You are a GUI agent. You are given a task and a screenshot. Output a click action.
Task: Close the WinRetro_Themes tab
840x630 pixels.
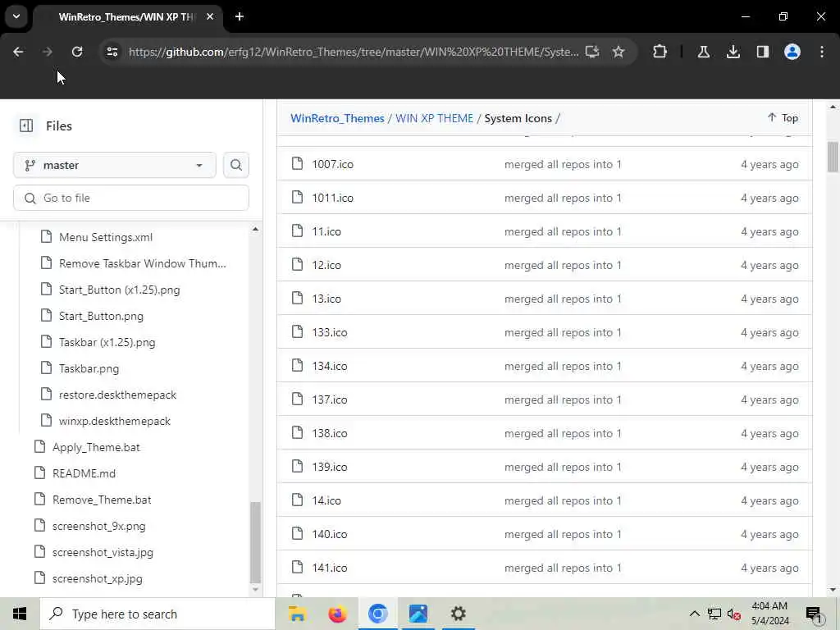(210, 16)
